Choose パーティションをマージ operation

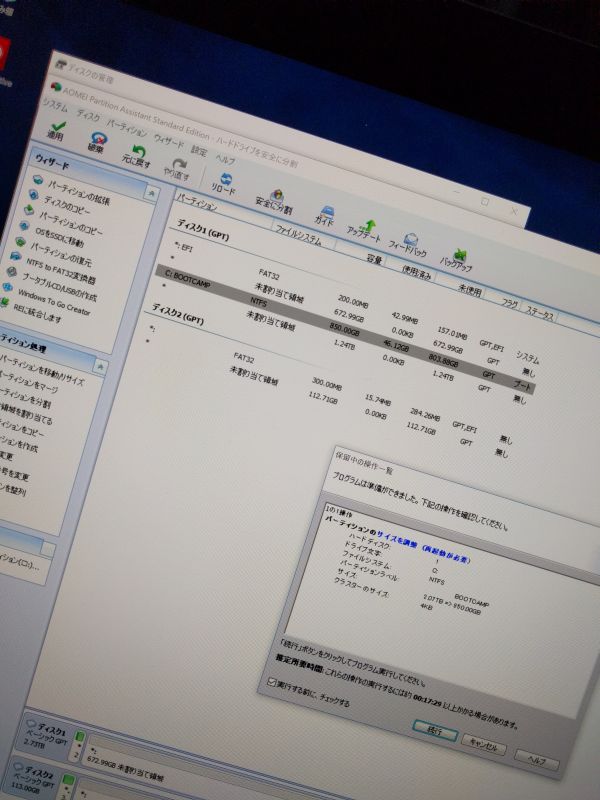29,382
